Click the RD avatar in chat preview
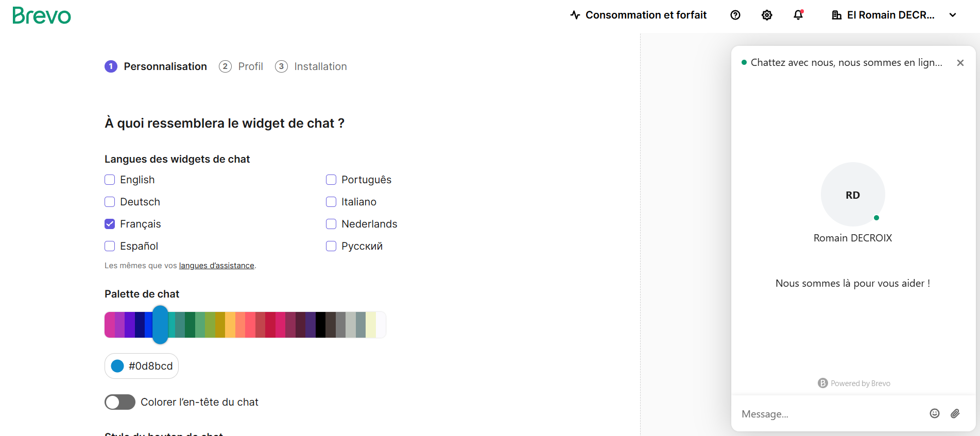This screenshot has width=980, height=436. coord(853,195)
